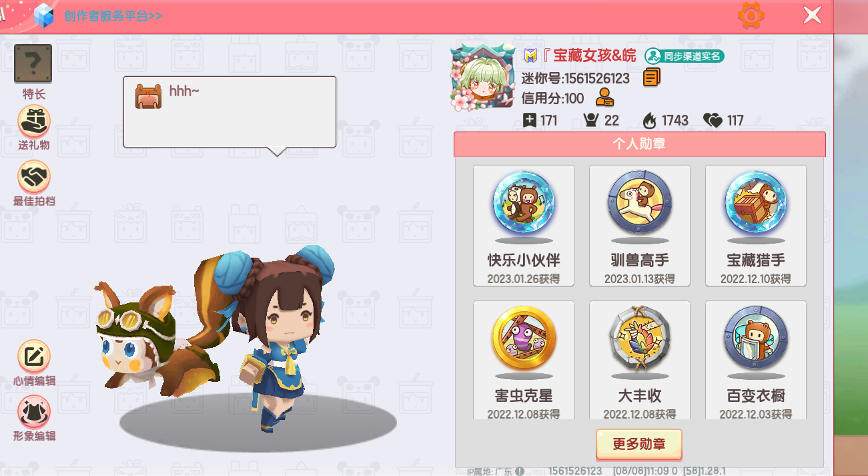Click the 快乐小伙伴 medal card
The width and height of the screenshot is (868, 476).
click(524, 226)
